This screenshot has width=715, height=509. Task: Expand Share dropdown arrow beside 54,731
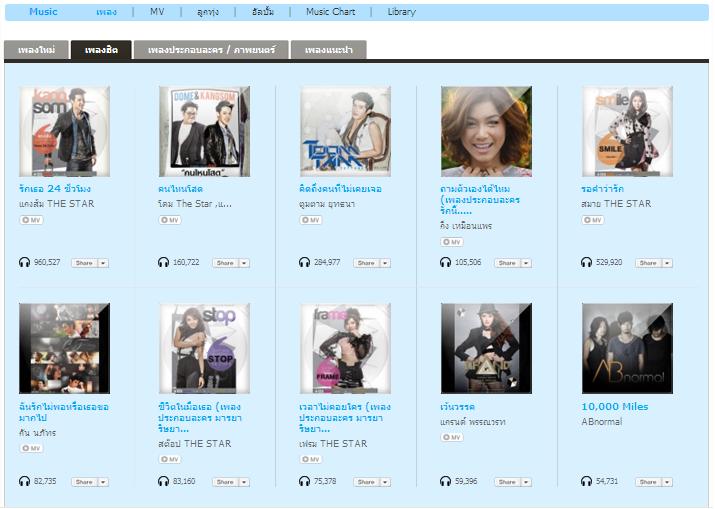pyautogui.click(x=667, y=482)
